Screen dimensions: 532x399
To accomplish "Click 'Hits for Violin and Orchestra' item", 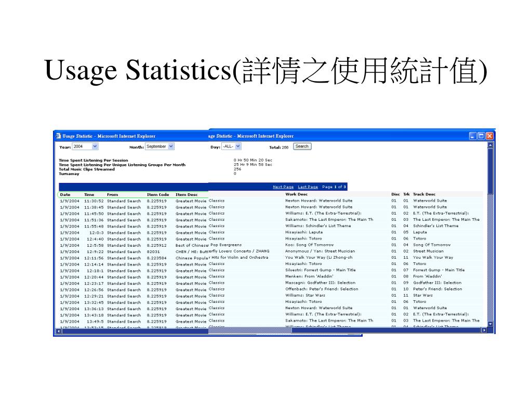I will pos(240,258).
